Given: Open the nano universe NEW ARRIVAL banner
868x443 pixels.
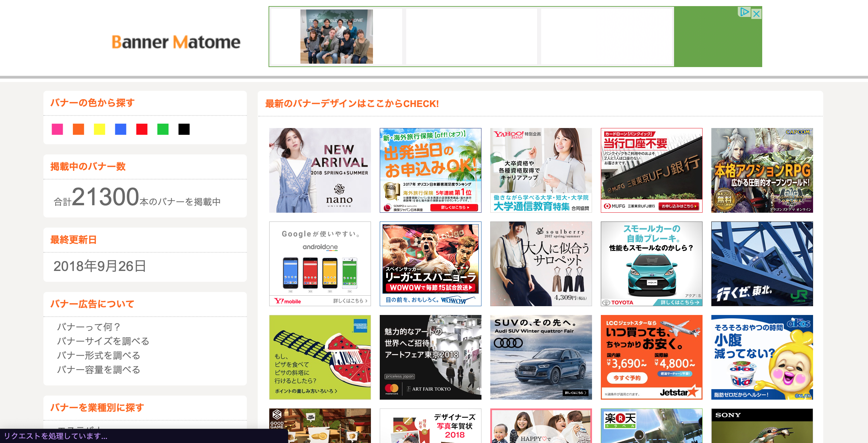Looking at the screenshot, I should [x=320, y=170].
